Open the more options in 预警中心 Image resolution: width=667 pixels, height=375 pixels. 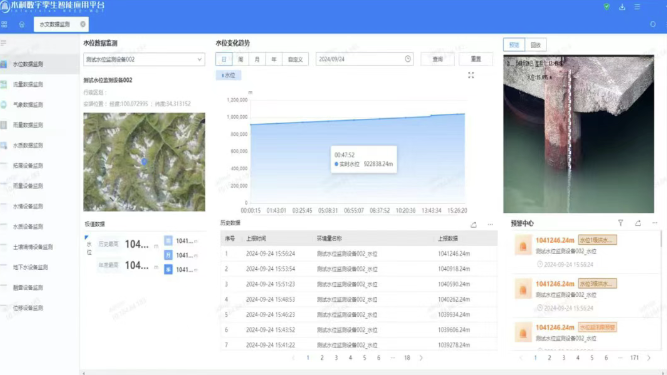655,223
